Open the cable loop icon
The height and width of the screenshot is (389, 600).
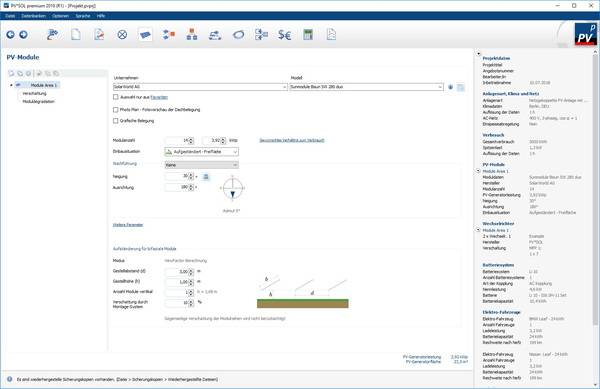coord(238,35)
